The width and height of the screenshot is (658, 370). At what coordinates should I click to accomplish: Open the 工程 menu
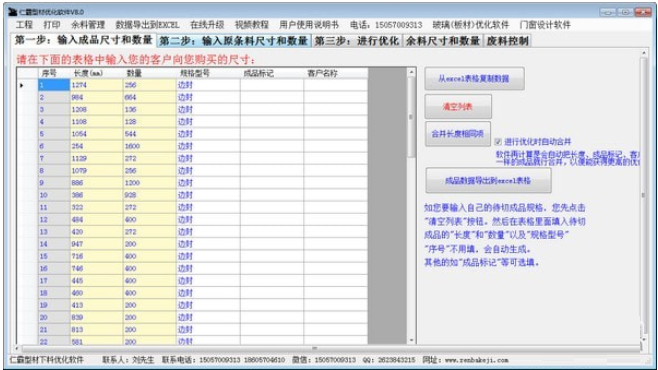(x=24, y=25)
